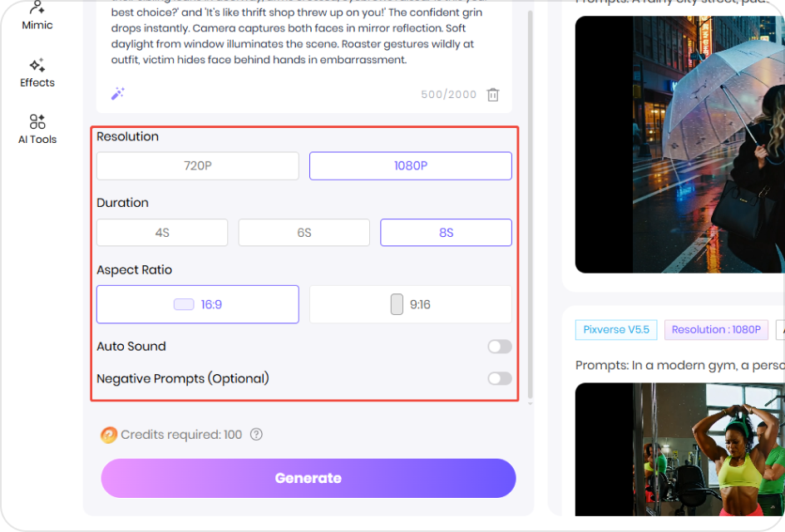Click the prompt enhancer magic wand icon

117,93
